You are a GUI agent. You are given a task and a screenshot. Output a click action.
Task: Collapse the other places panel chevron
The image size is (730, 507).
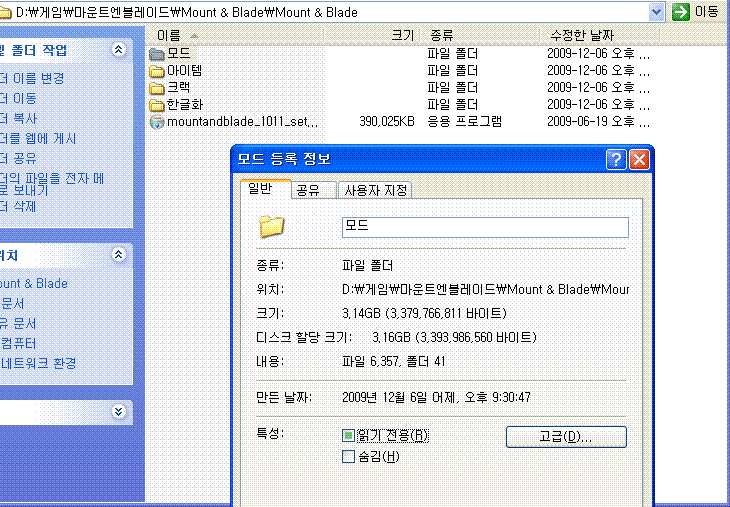[119, 255]
